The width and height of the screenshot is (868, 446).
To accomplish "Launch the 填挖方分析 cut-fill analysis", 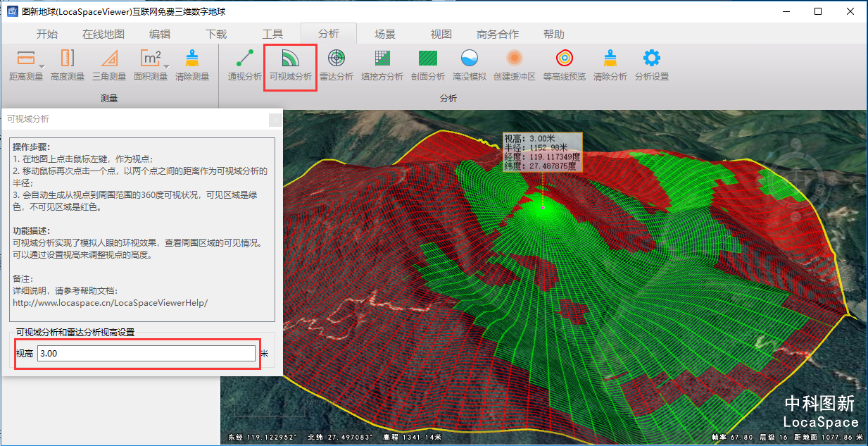I will point(382,65).
